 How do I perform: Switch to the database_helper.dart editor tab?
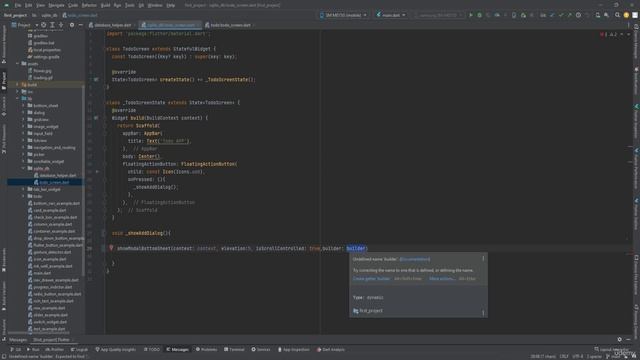(x=110, y=25)
